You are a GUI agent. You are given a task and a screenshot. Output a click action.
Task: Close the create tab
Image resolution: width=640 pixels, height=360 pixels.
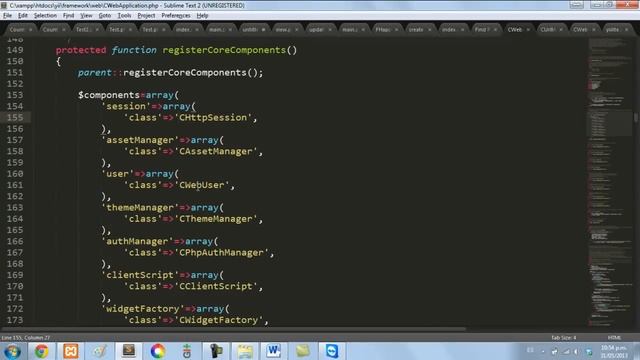point(429,30)
